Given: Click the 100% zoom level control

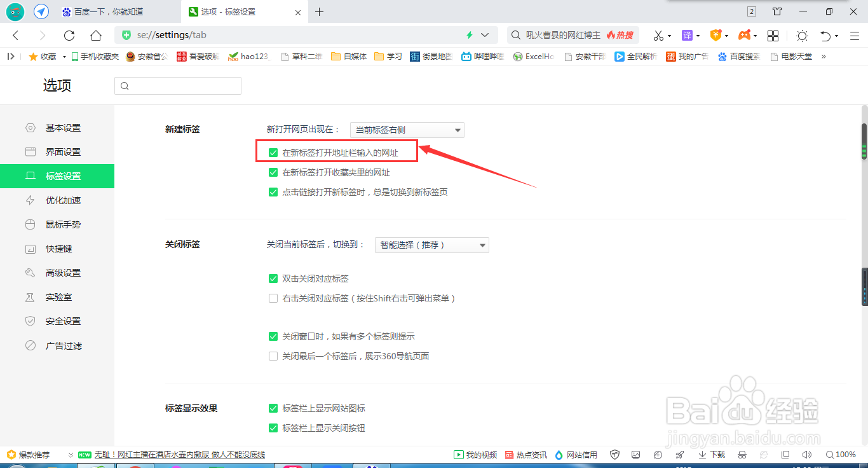Looking at the screenshot, I should [841, 455].
